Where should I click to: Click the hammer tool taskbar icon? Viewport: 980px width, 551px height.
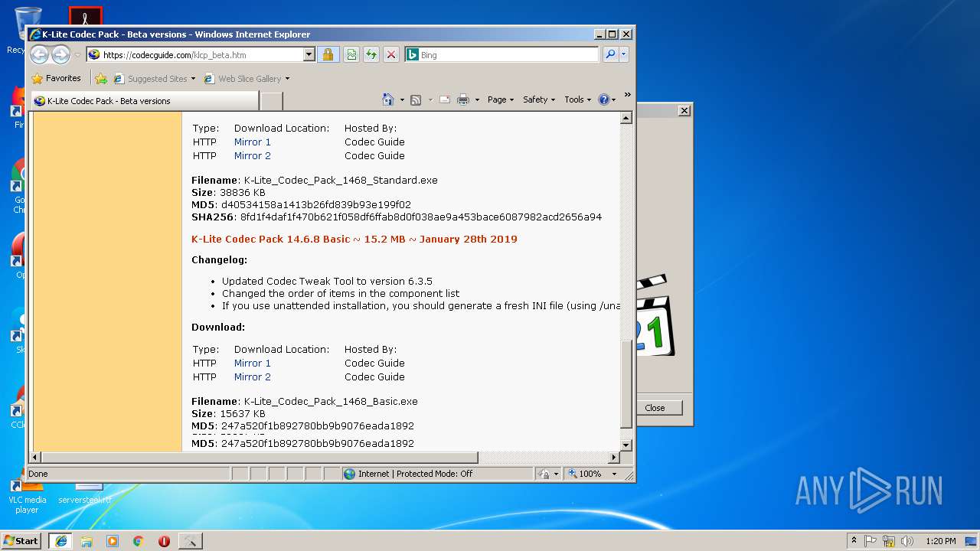190,541
